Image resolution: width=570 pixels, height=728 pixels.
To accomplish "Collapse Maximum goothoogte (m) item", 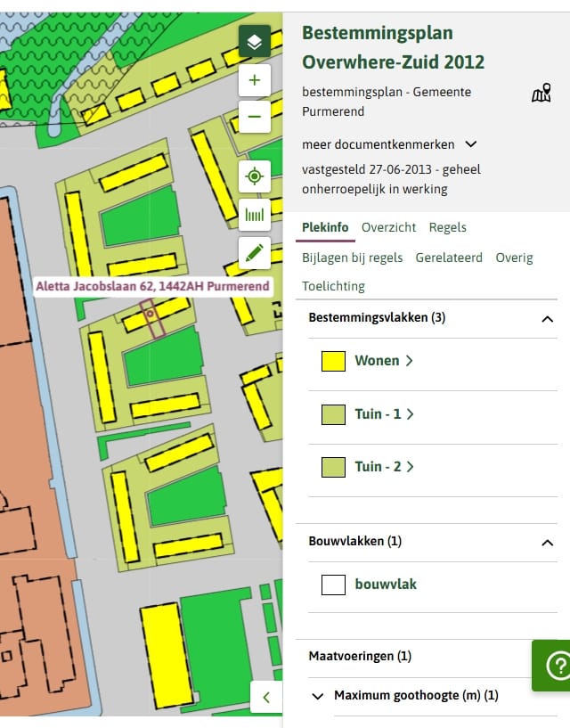I will 318,696.
